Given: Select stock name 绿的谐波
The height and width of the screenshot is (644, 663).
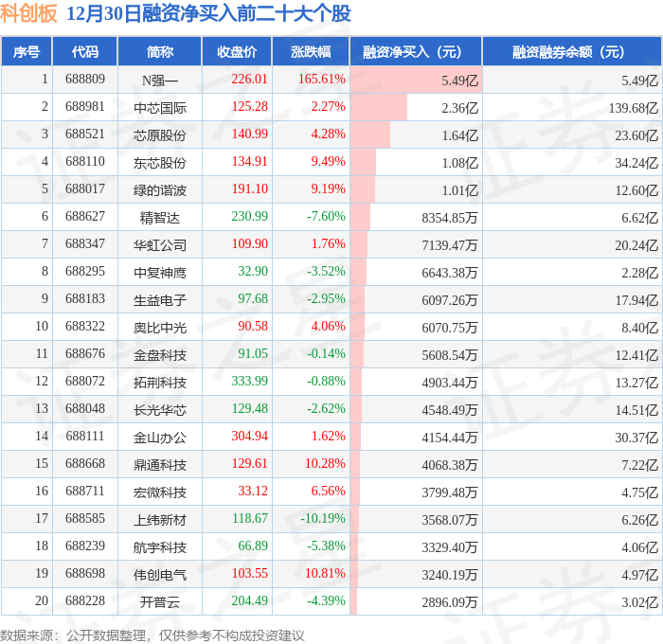Looking at the screenshot, I should click(160, 190).
